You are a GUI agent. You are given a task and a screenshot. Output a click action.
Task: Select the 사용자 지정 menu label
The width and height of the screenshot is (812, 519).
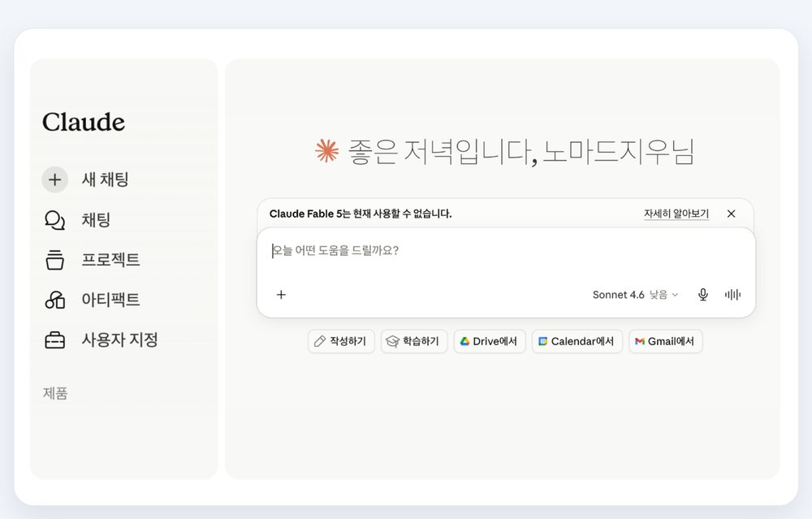click(119, 340)
